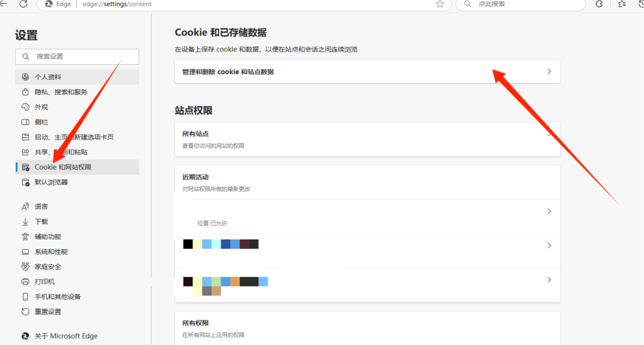
Task: Select the 外观 appearance section
Action: click(x=42, y=107)
